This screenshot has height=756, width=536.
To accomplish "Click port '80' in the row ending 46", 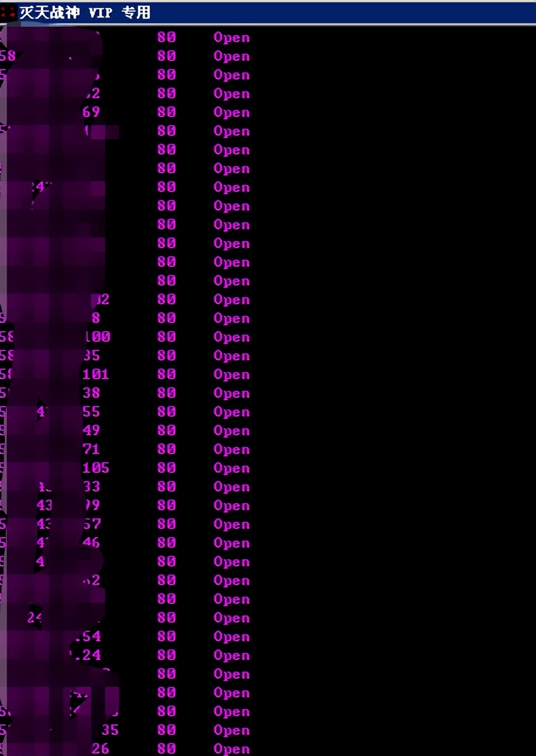I will (x=167, y=543).
